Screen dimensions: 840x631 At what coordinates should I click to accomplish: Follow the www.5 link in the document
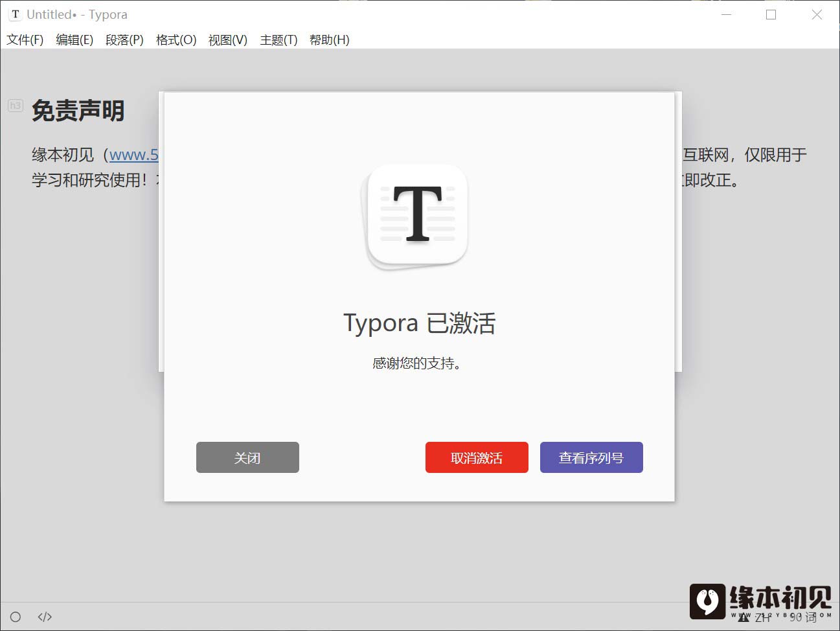click(134, 155)
